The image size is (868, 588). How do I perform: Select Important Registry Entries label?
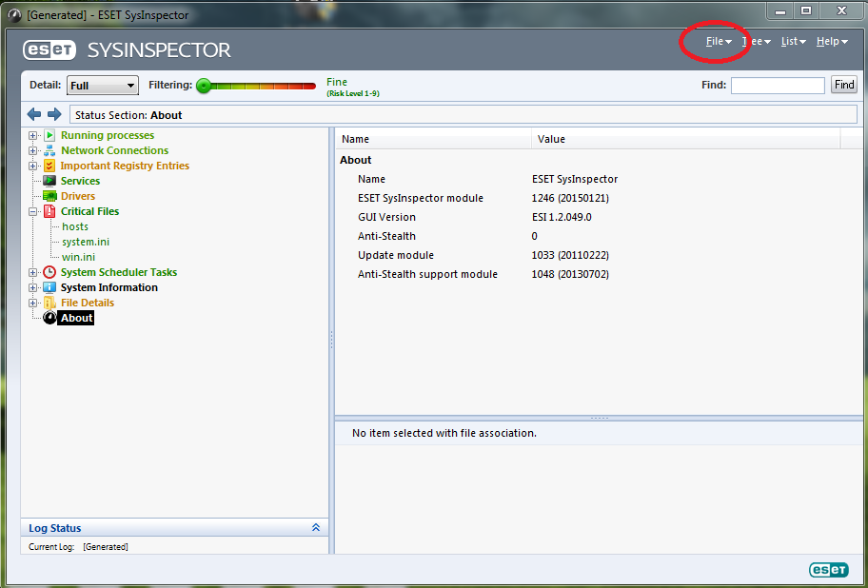coord(125,166)
